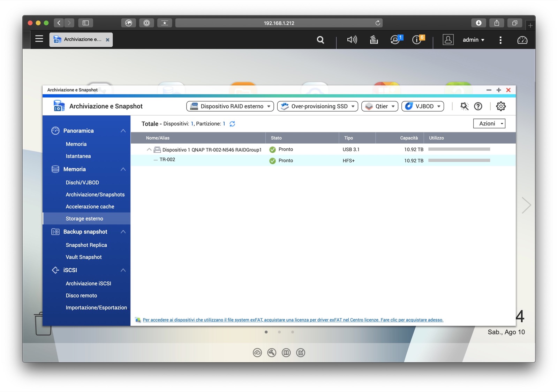Image resolution: width=558 pixels, height=392 pixels.
Task: Click the second dock icon at bottom
Action: pos(272,353)
